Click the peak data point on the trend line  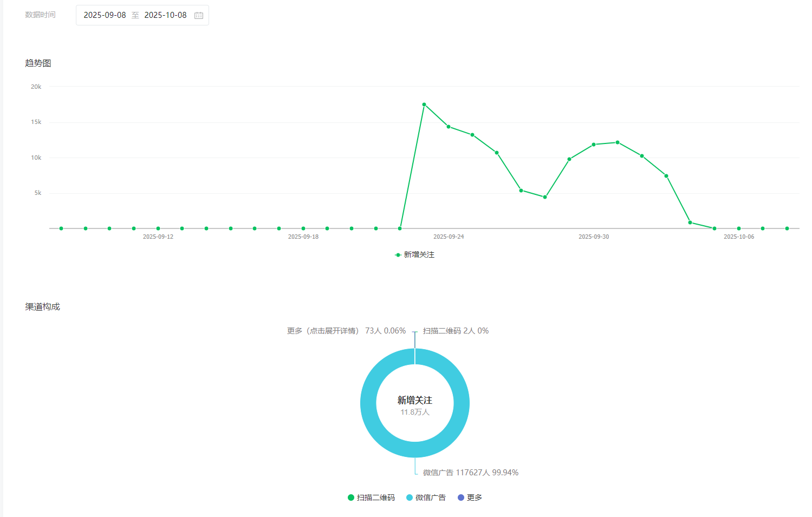[424, 104]
